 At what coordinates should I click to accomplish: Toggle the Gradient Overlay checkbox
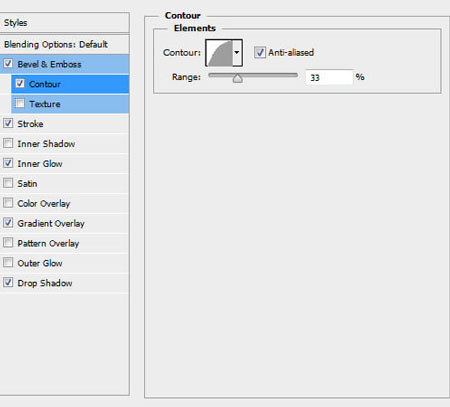point(8,223)
